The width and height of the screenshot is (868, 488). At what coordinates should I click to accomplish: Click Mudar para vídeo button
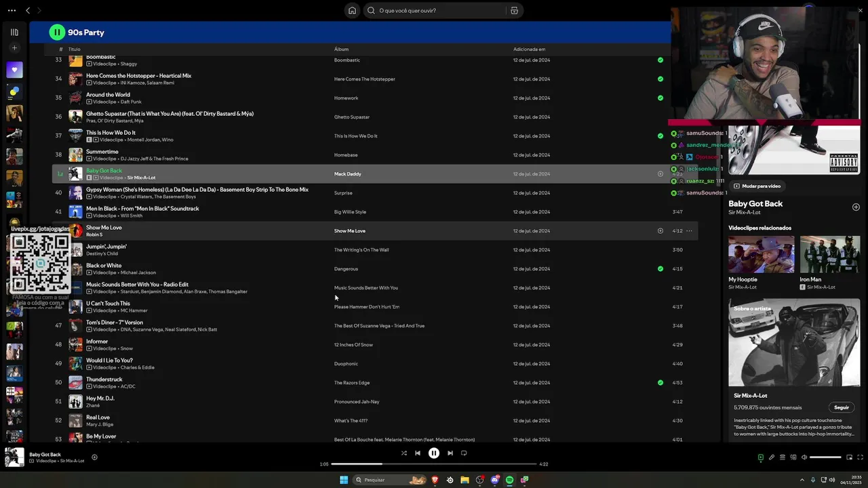coord(757,186)
